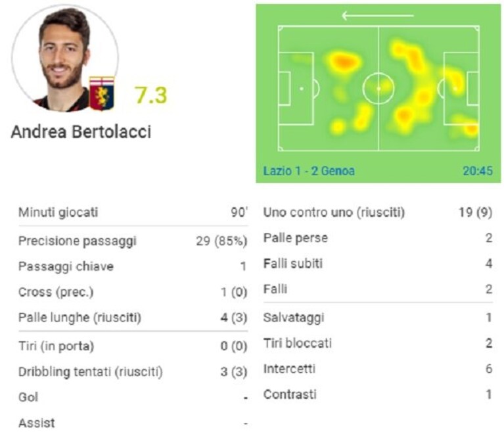Select the Tiri bloccati row
504x436 pixels.
[x=378, y=343]
